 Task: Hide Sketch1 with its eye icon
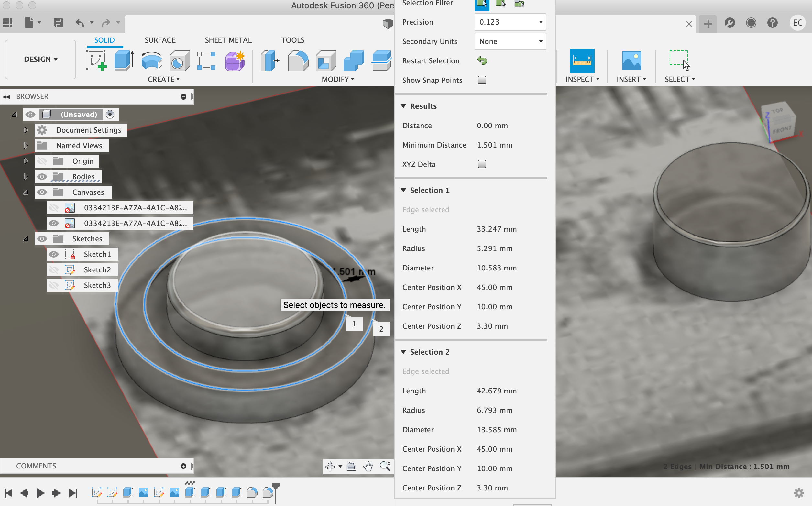(x=53, y=254)
